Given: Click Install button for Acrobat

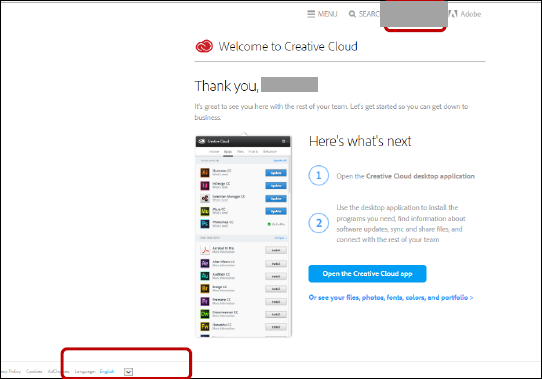Looking at the screenshot, I should point(276,250).
